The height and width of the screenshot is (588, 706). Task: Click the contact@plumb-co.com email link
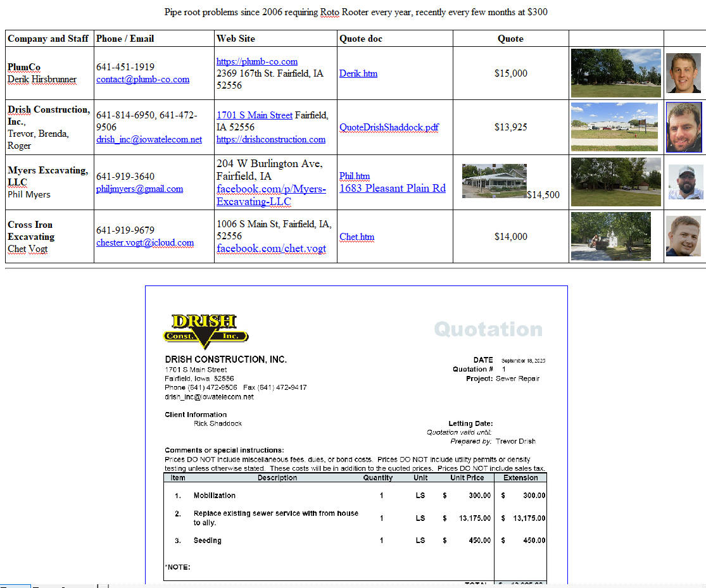pos(142,79)
